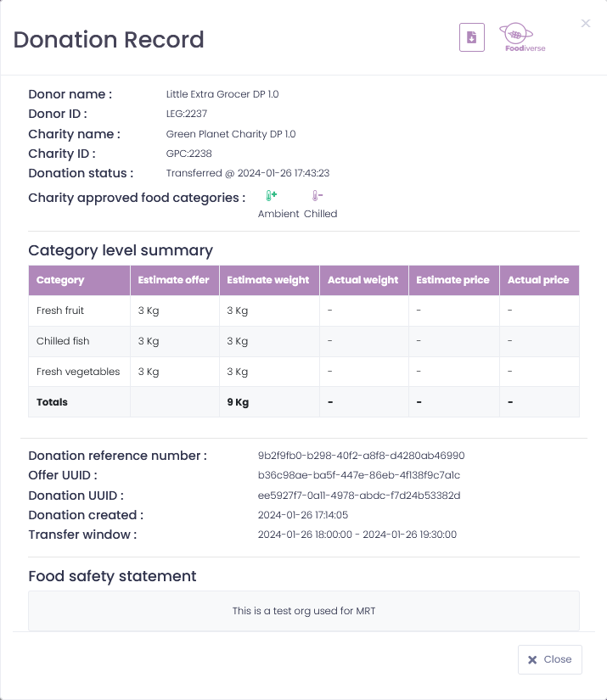Click the food safety statement text box
The image size is (607, 700).
coord(304,611)
